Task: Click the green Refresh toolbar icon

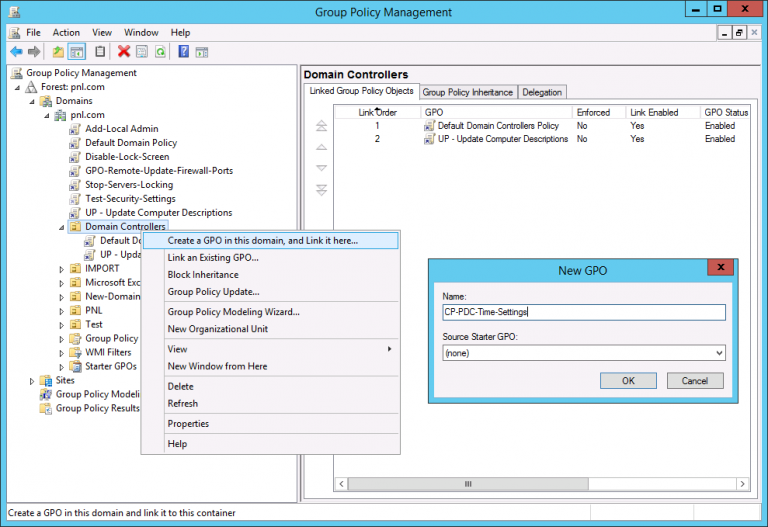Action: point(160,52)
